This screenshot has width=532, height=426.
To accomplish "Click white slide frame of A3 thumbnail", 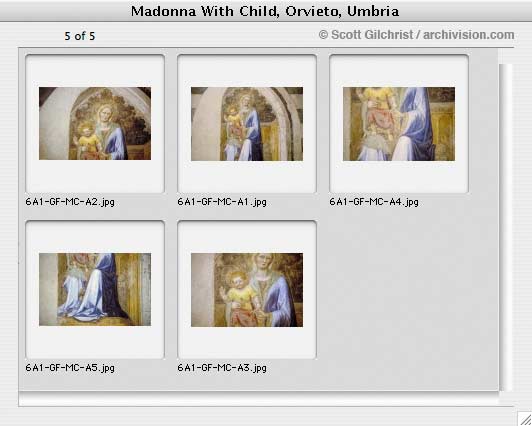I will [x=247, y=343].
